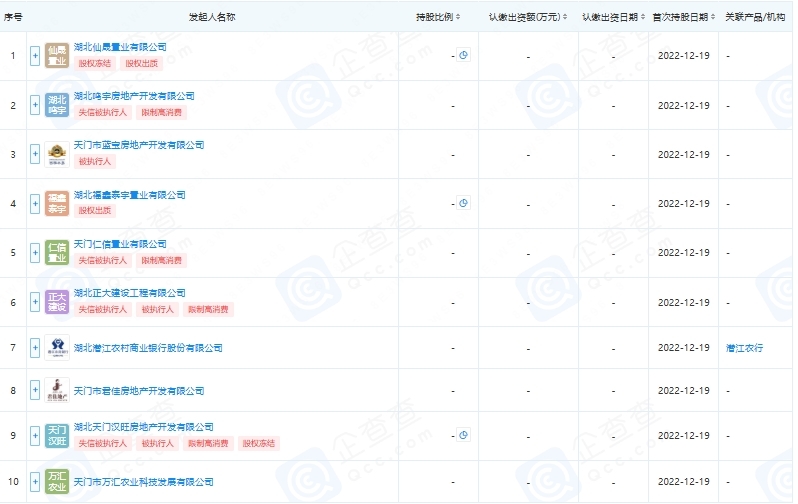Click the 正大建设 company logo
Viewport: 798px width, 504px height.
[x=57, y=302]
